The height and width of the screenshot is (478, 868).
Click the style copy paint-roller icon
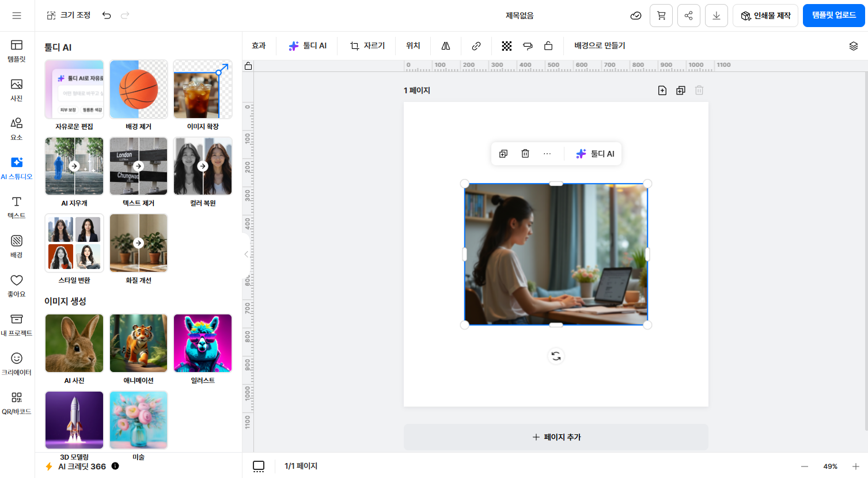pos(528,46)
